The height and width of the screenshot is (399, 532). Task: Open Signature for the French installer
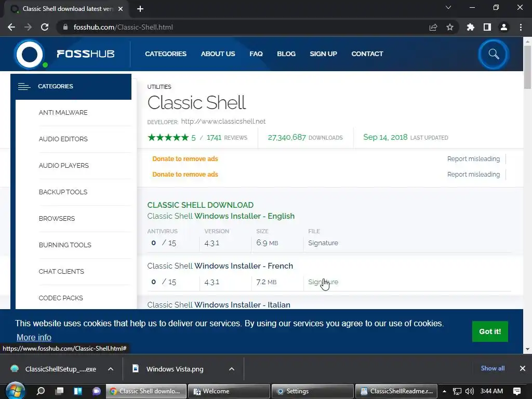323,282
